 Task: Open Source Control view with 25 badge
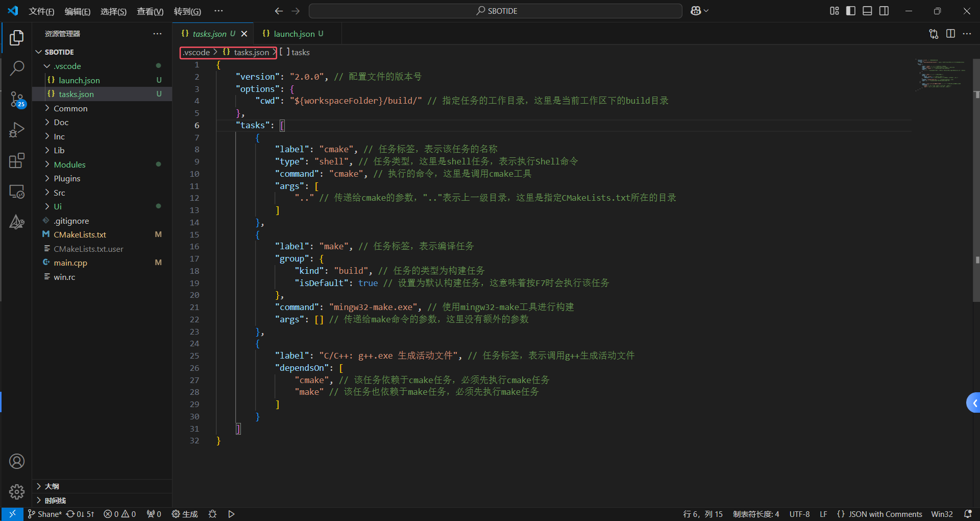coord(17,100)
